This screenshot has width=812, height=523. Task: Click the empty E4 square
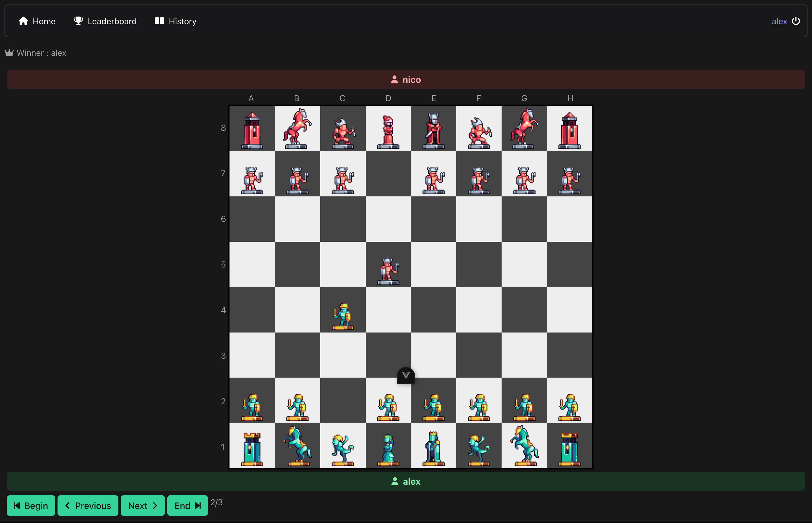click(433, 310)
